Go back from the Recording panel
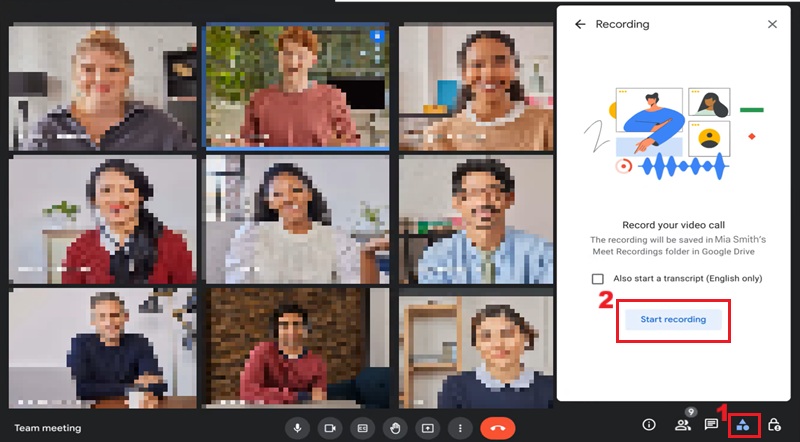The height and width of the screenshot is (442, 800). click(580, 24)
